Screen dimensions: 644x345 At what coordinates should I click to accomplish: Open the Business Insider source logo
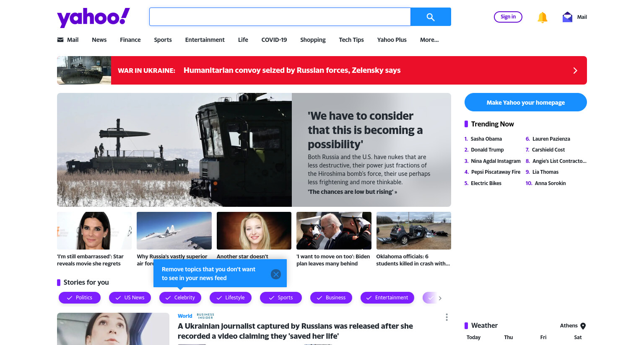coord(205,316)
